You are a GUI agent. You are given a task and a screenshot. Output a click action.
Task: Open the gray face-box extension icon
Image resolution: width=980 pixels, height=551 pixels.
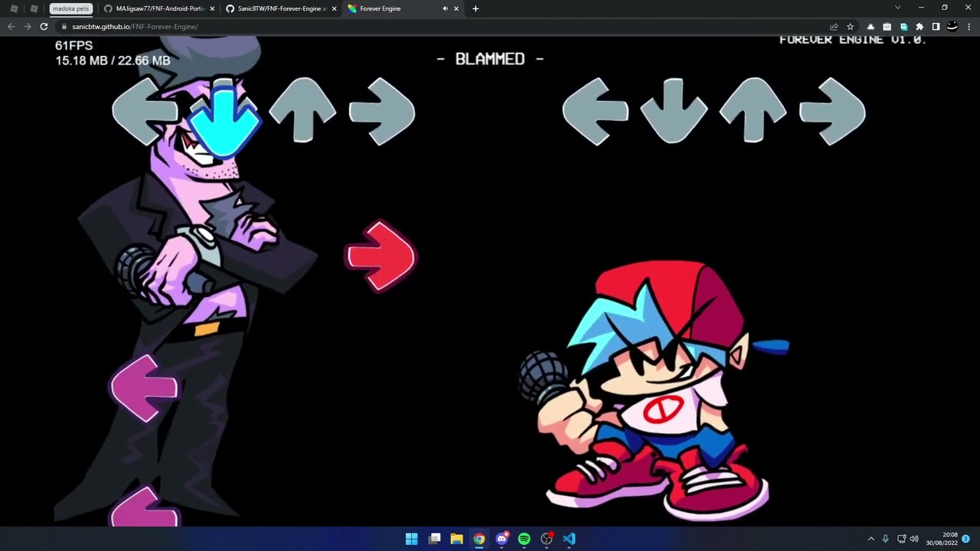click(887, 27)
